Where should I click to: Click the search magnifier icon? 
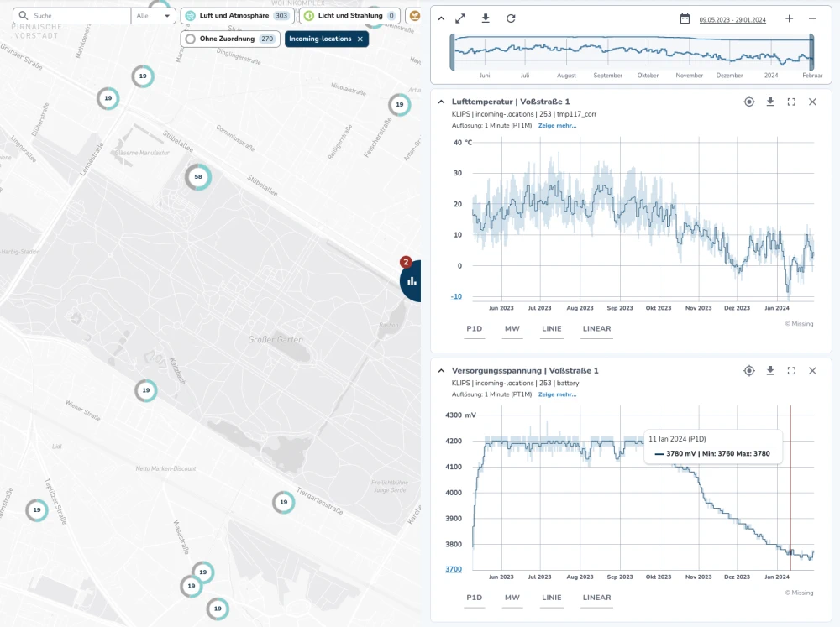[23, 15]
